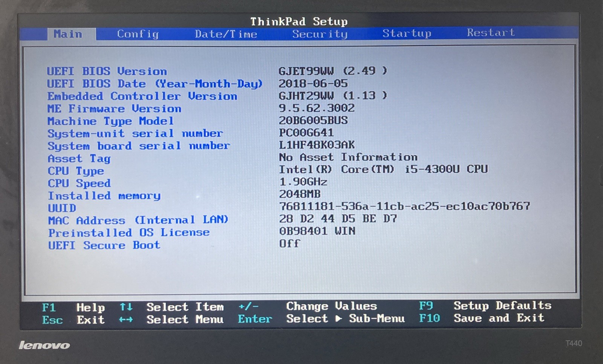Click machine model 20B6005BUS

tap(314, 120)
